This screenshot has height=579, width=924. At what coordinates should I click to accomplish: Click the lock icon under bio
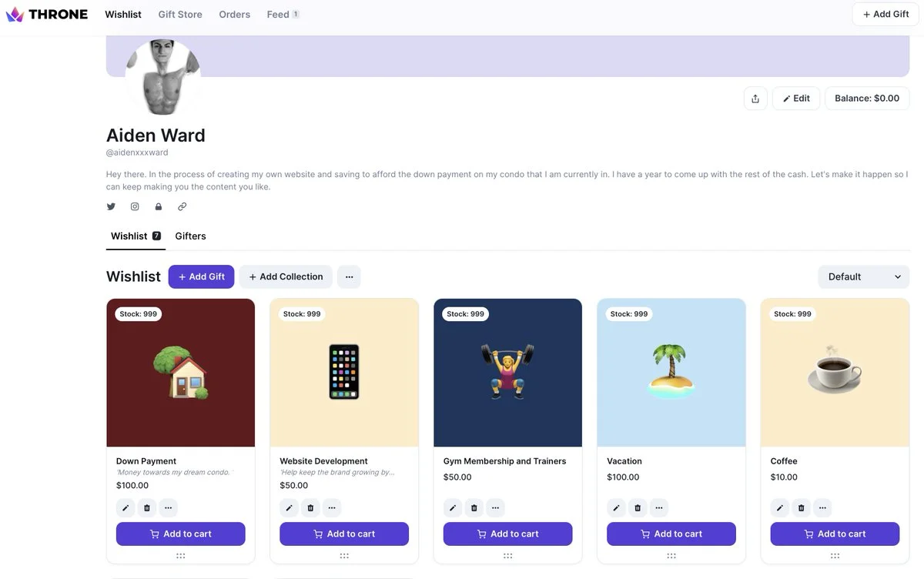[x=159, y=206]
